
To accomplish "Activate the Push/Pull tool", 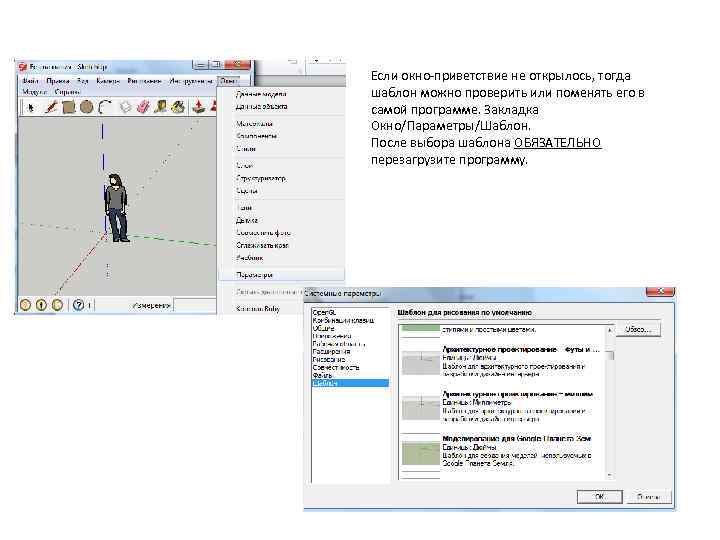I will click(198, 107).
